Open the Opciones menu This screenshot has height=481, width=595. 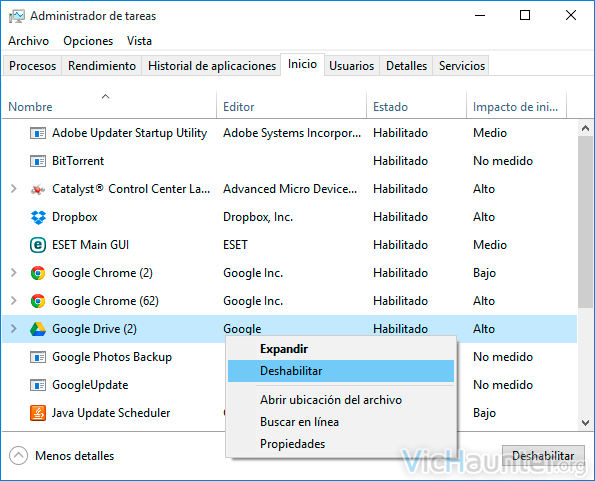[88, 41]
